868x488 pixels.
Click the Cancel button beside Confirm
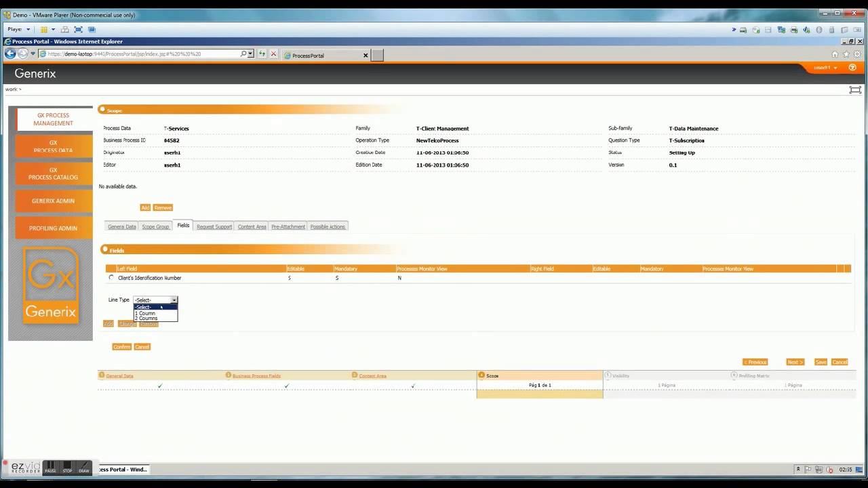(142, 346)
